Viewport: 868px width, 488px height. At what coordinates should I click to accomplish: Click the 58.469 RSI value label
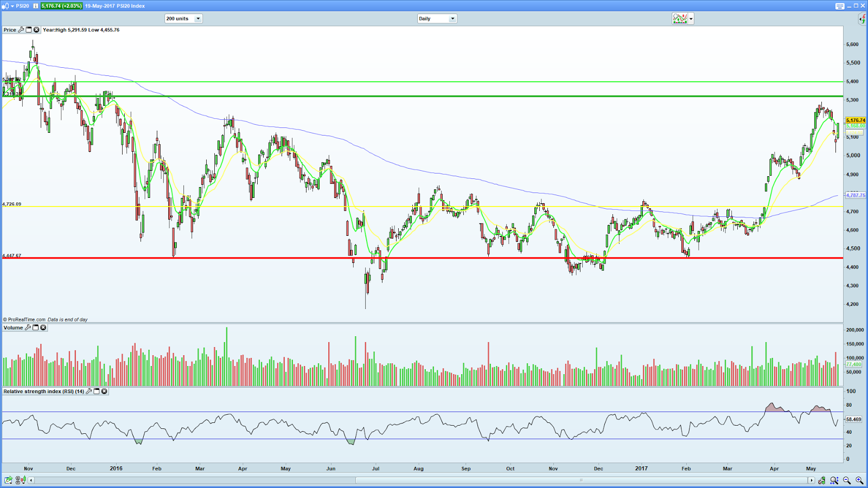[854, 419]
